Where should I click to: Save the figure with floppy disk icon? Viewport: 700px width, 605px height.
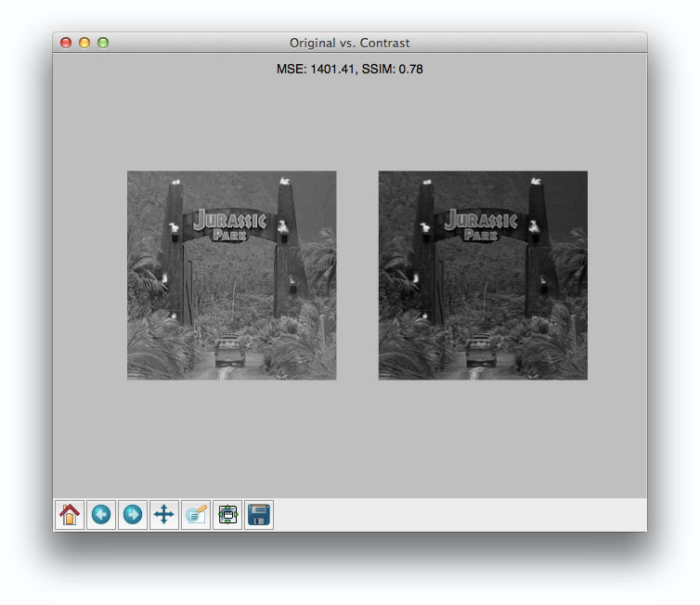click(259, 515)
